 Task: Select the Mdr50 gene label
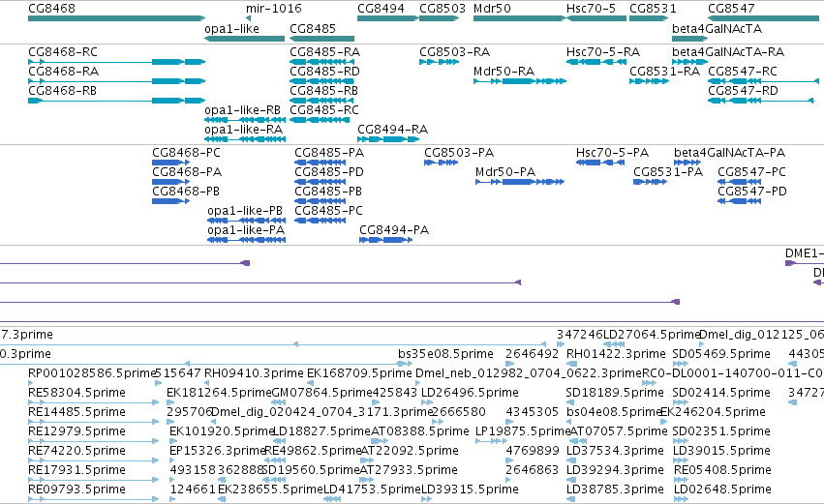pyautogui.click(x=492, y=9)
